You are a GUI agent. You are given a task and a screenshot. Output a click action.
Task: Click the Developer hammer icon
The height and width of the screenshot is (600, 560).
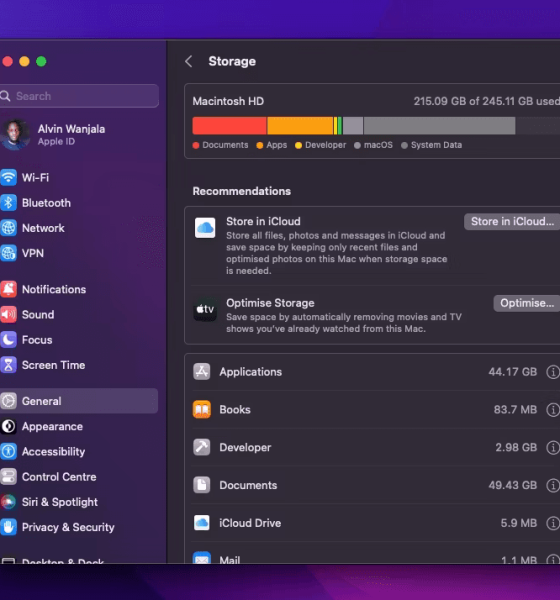202,447
